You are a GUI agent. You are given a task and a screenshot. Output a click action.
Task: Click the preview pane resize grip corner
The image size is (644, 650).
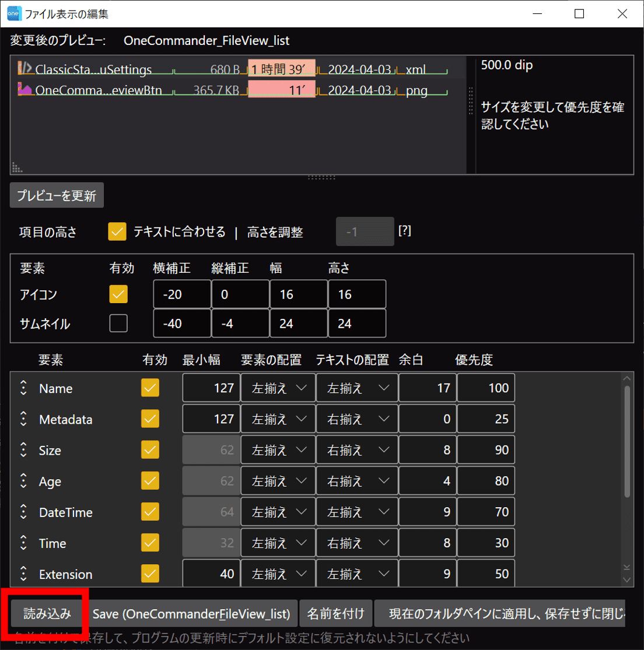point(17,167)
